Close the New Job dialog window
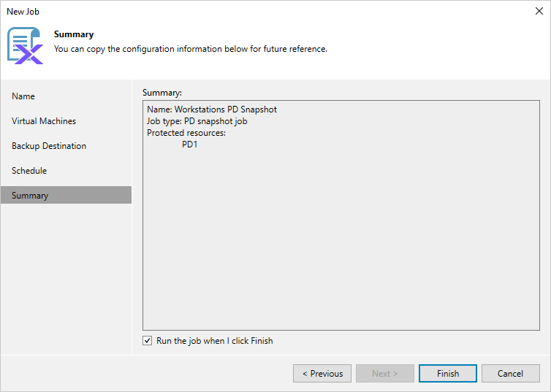 (x=539, y=12)
